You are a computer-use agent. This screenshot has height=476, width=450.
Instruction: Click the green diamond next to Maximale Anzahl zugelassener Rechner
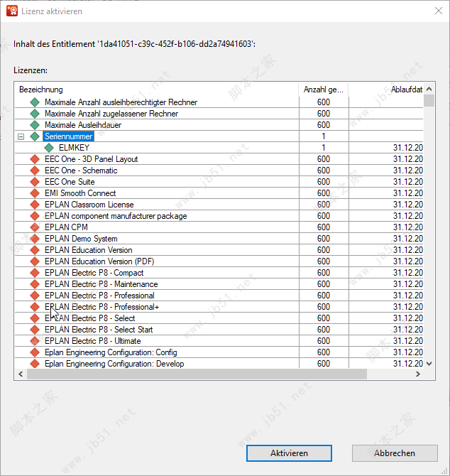(35, 114)
